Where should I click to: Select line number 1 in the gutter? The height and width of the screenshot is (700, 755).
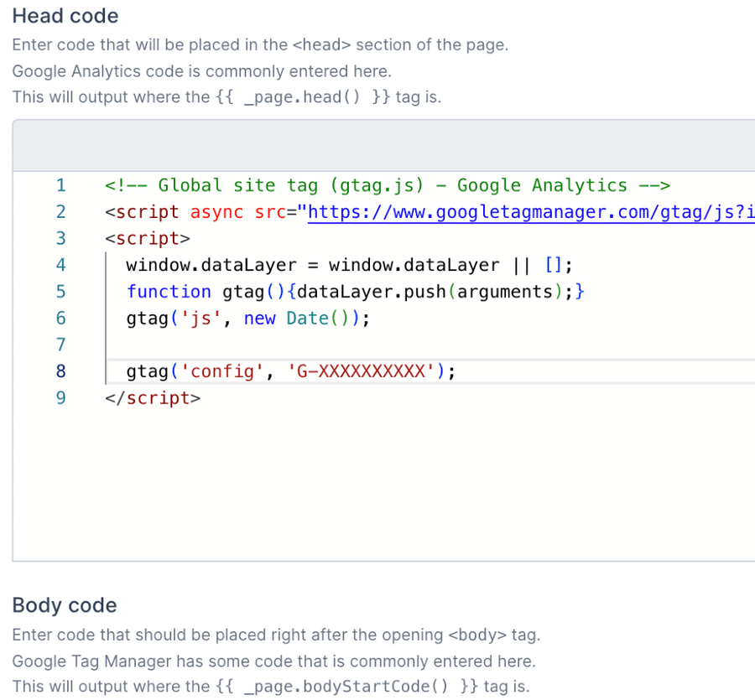pos(60,185)
